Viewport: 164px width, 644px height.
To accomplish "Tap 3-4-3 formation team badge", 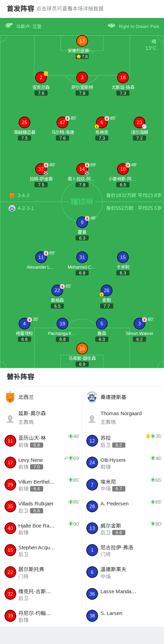I will [12, 195].
